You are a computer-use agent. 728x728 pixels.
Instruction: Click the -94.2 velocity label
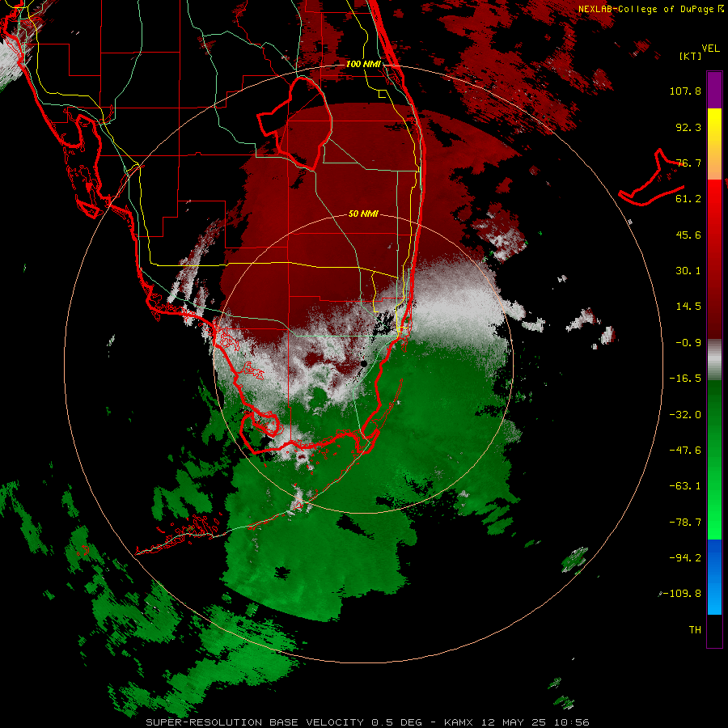coord(685,557)
